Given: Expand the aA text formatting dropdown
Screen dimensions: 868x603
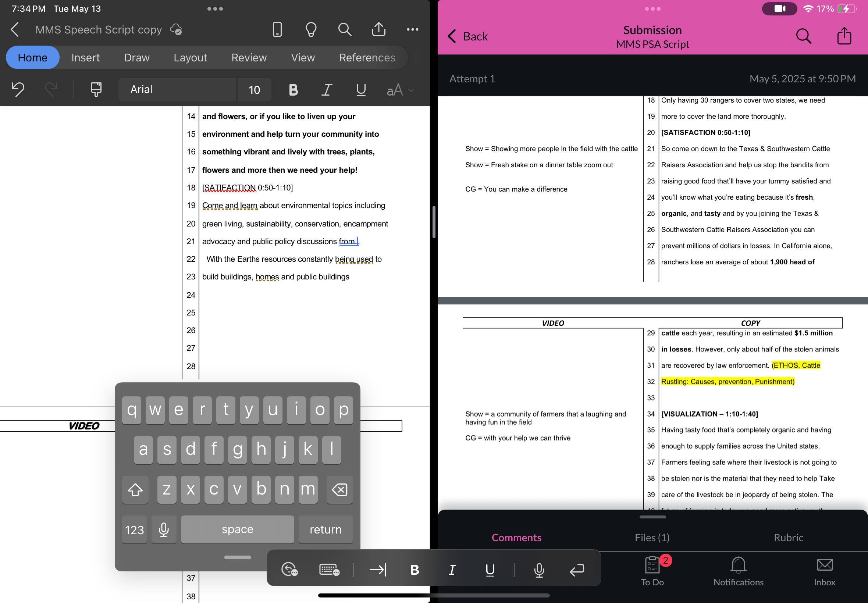Looking at the screenshot, I should [x=400, y=90].
